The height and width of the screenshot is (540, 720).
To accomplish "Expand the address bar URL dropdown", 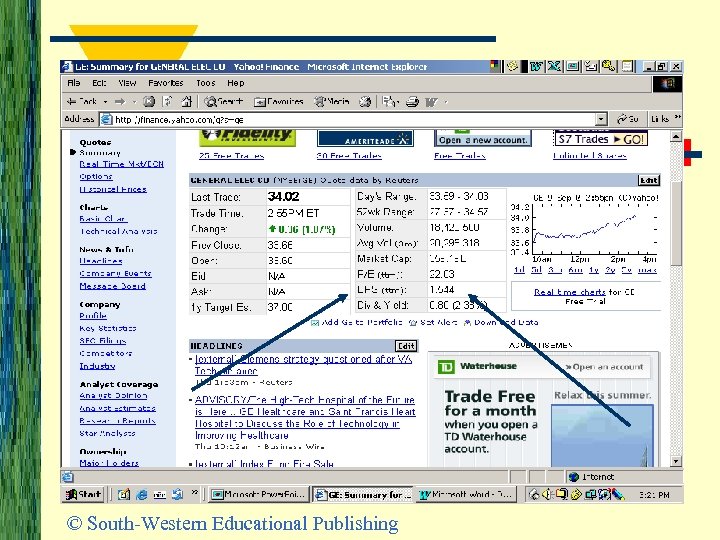I will pyautogui.click(x=601, y=119).
